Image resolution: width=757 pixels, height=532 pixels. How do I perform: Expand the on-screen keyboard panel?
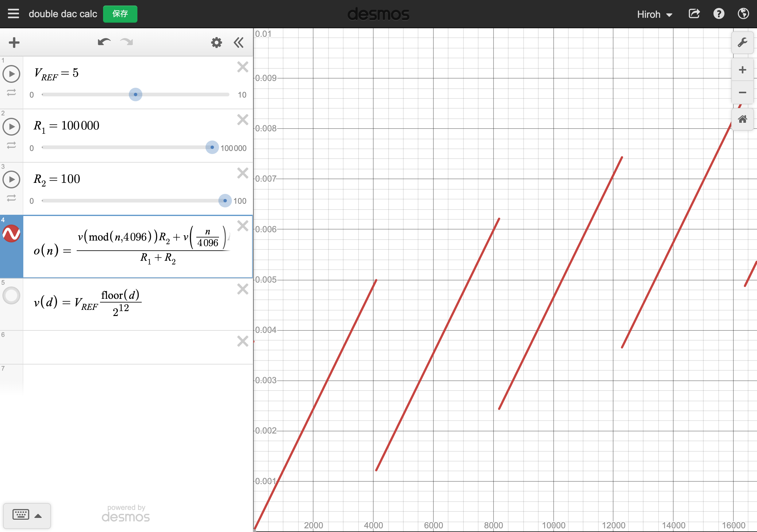tap(27, 515)
